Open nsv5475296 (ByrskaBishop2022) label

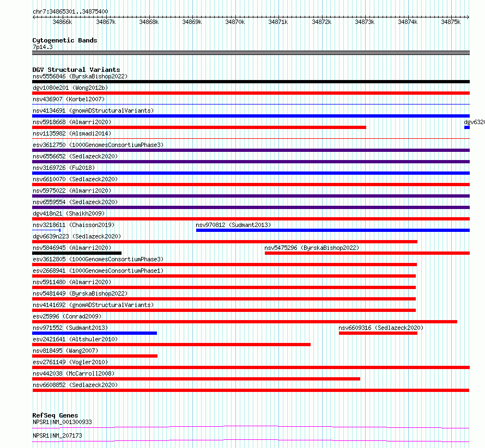point(312,248)
